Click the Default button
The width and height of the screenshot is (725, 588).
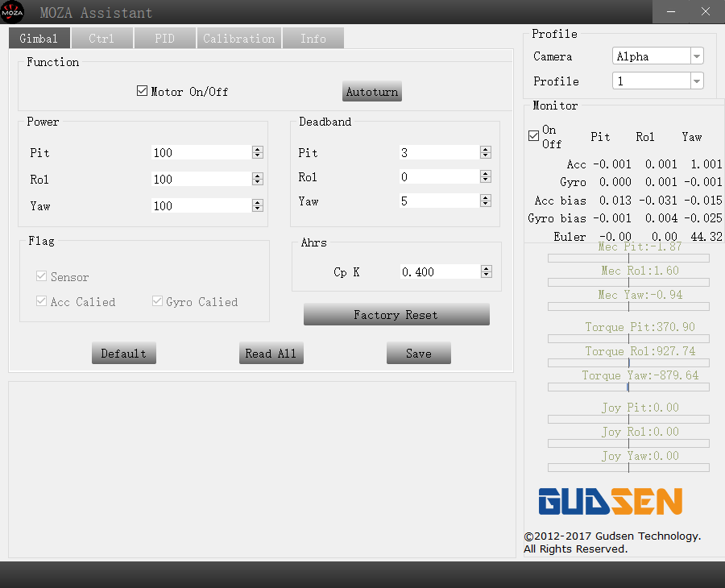click(124, 353)
